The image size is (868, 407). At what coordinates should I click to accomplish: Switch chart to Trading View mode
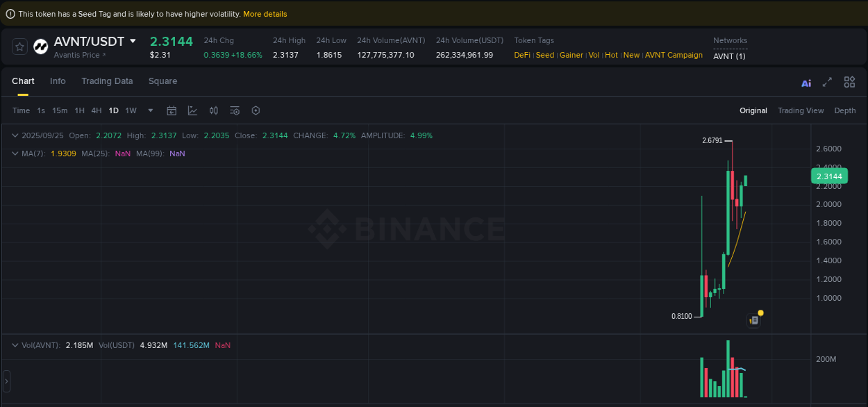(x=801, y=110)
